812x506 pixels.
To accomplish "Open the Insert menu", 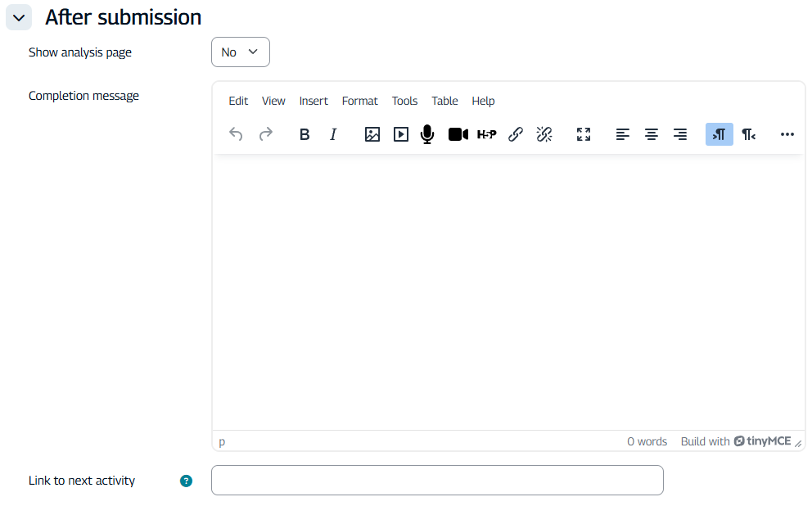I will coord(314,101).
